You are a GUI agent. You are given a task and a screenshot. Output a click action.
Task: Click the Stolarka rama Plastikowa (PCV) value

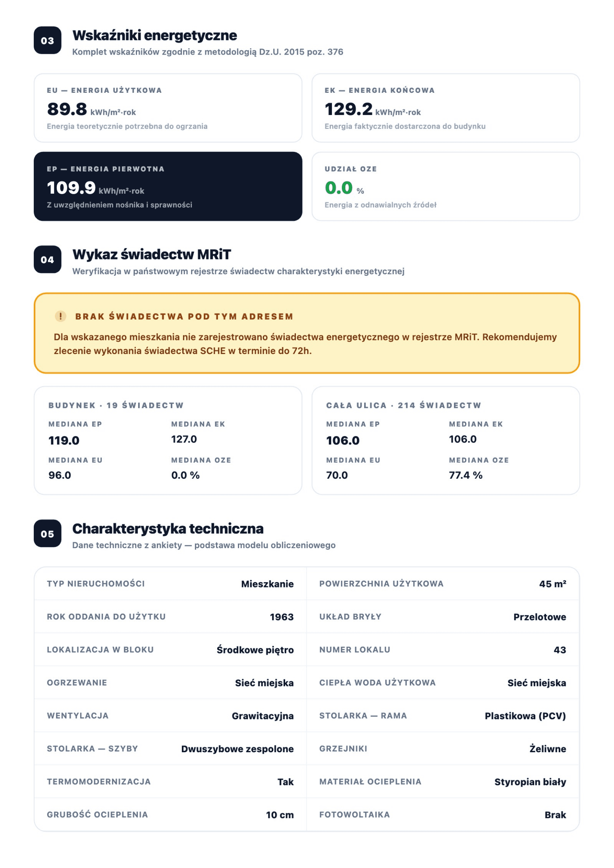pos(525,715)
